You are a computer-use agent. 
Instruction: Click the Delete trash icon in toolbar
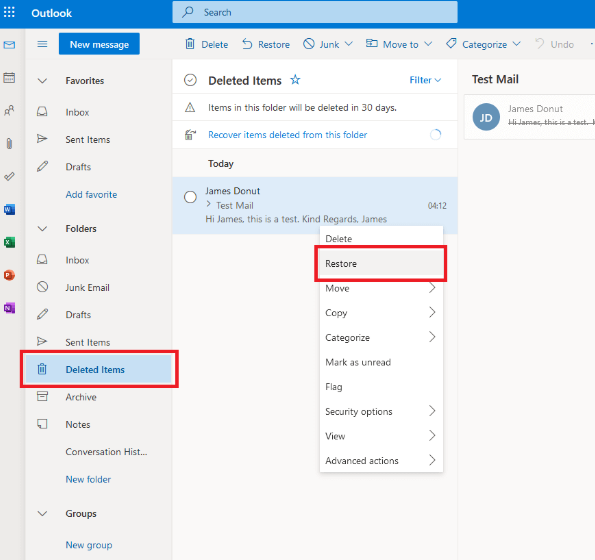click(190, 44)
